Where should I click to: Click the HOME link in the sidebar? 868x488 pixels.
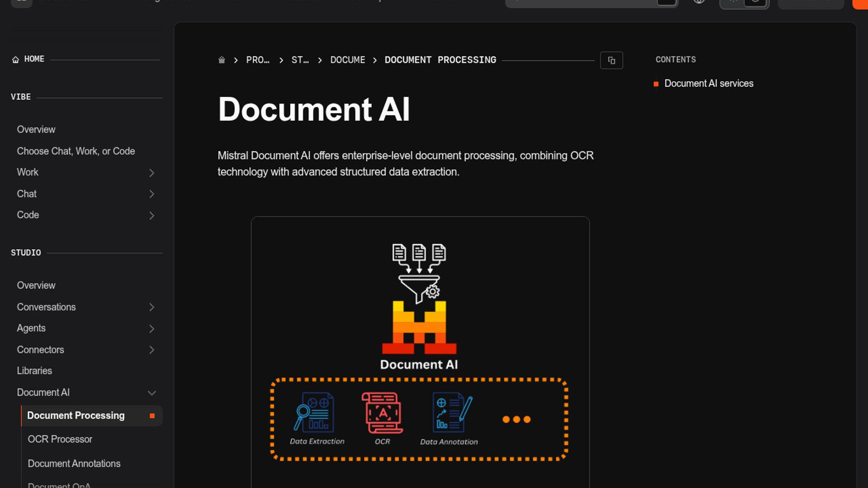(28, 59)
